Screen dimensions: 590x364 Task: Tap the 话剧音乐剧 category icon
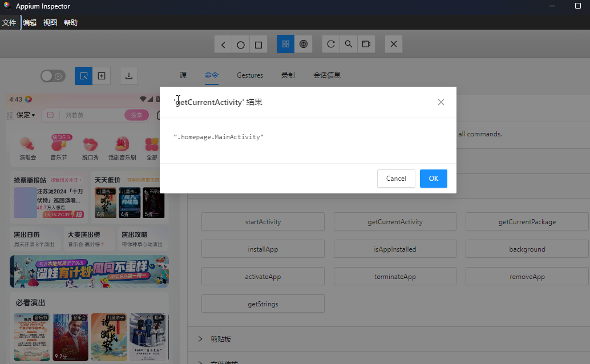click(122, 148)
